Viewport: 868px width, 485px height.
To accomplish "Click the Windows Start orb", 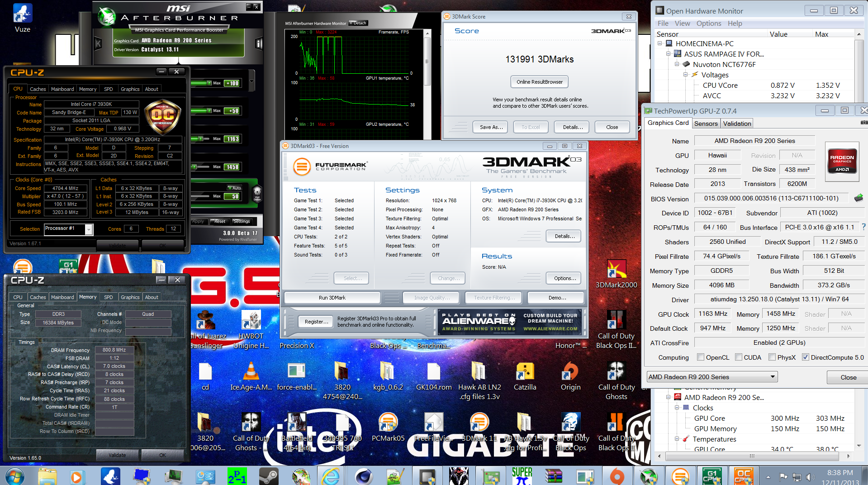I will (15, 476).
